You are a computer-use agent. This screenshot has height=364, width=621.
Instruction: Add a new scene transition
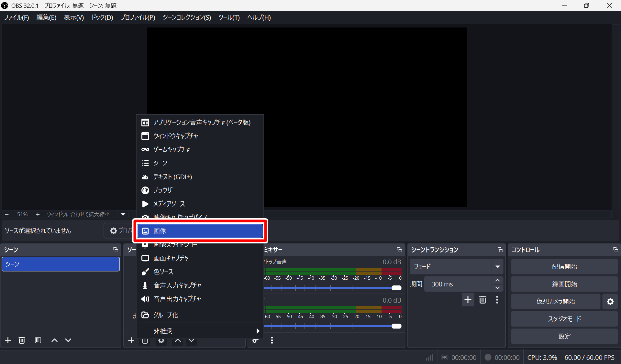pyautogui.click(x=468, y=300)
